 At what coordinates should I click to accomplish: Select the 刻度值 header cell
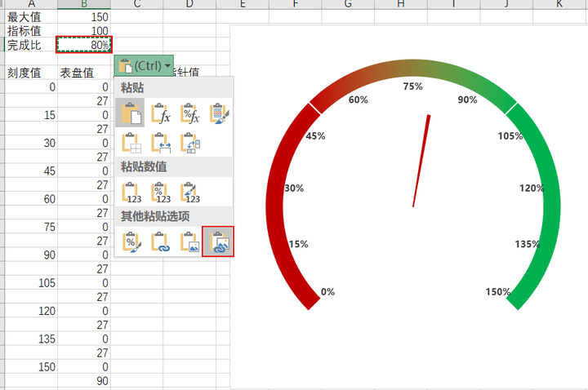click(x=31, y=73)
